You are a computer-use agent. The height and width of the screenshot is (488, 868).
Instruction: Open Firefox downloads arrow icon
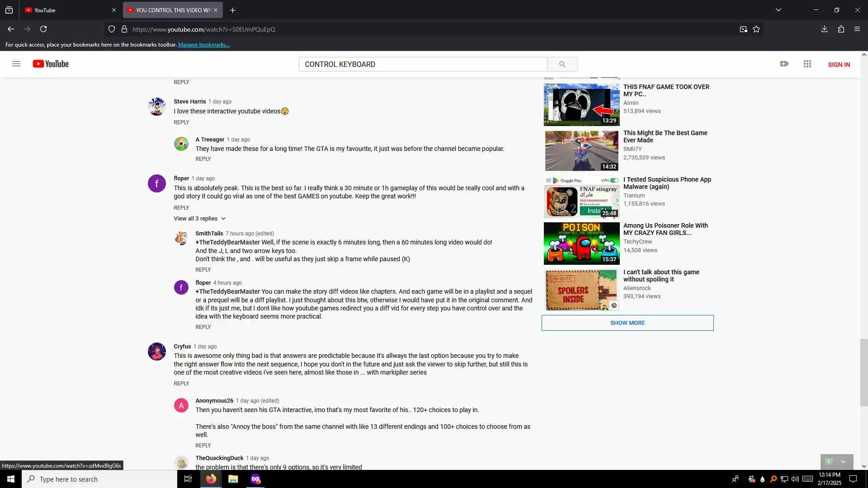point(824,29)
